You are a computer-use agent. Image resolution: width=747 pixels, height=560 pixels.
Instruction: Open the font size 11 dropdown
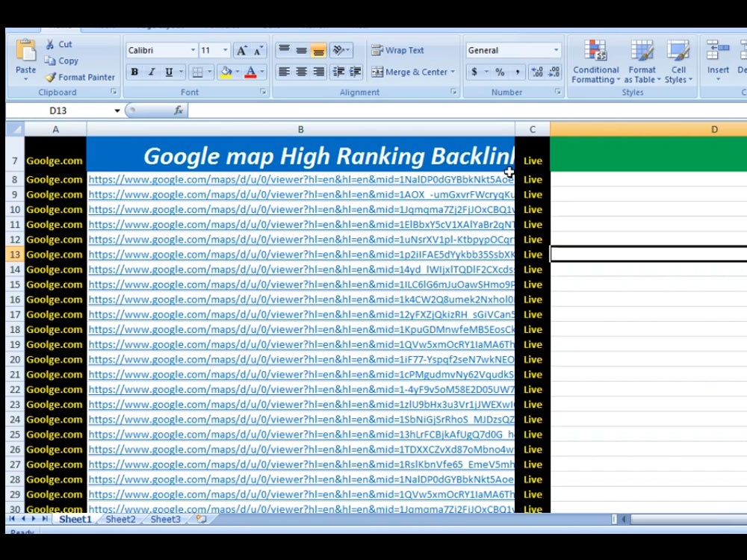226,50
